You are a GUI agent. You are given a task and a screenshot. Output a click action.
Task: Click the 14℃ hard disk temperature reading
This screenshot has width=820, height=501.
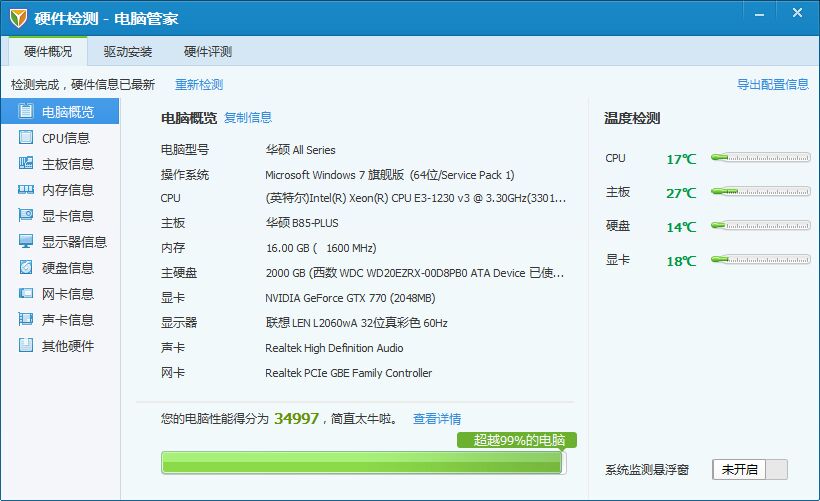681,227
